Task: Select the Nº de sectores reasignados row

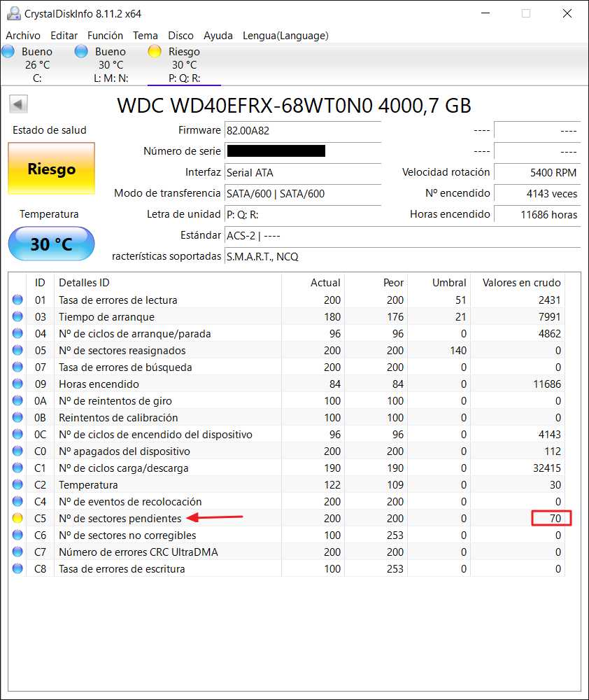Action: [287, 350]
